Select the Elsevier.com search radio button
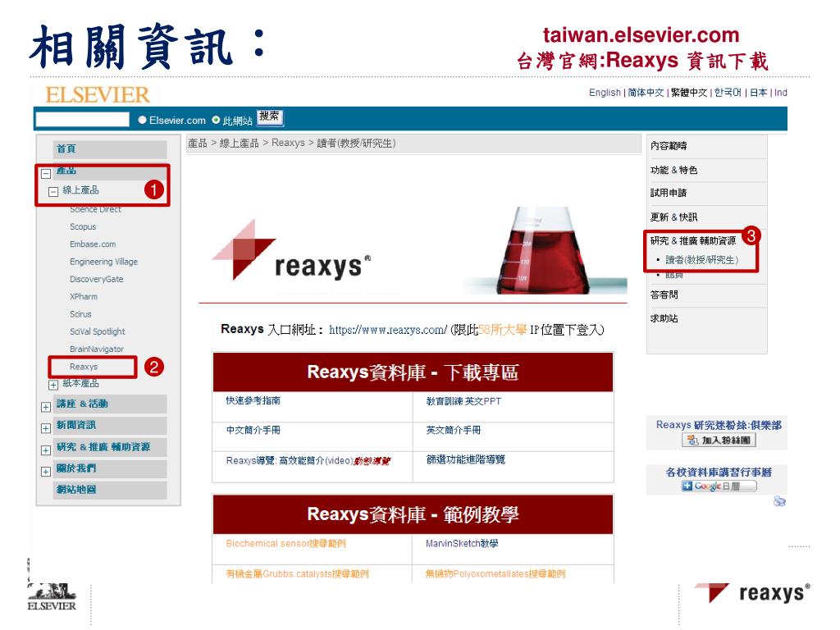This screenshot has height=630, width=840. point(142,120)
